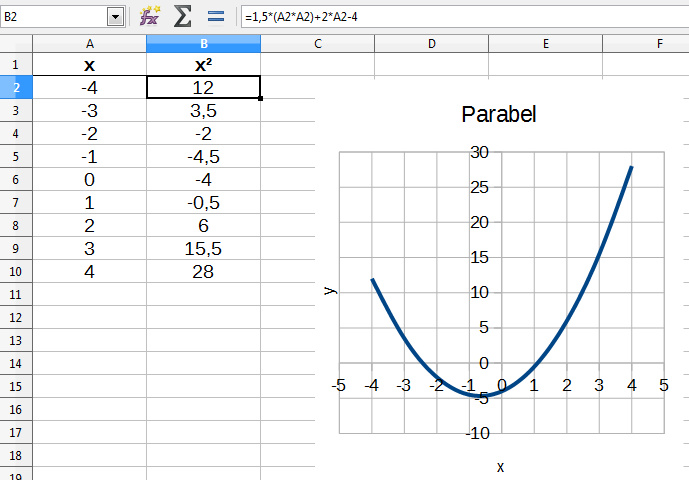Image resolution: width=689 pixels, height=480 pixels.
Task: Click the Sum sigma icon
Action: pyautogui.click(x=182, y=16)
